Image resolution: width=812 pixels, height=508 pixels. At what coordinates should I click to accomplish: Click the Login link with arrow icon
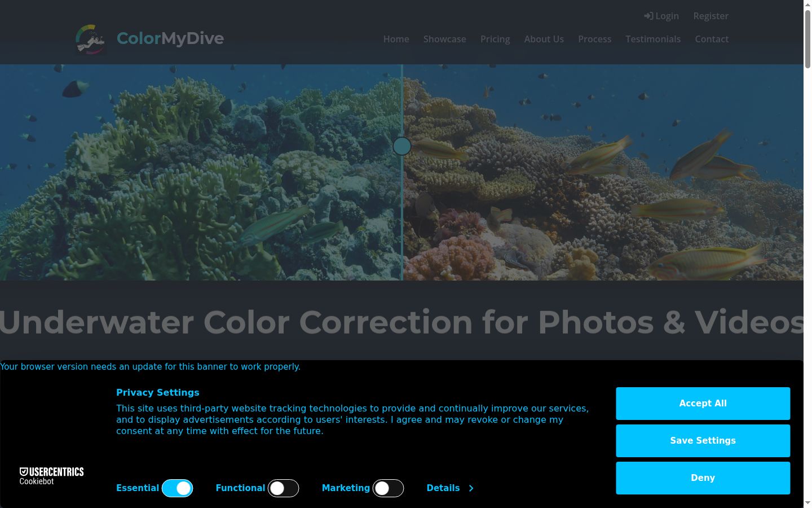click(x=661, y=16)
